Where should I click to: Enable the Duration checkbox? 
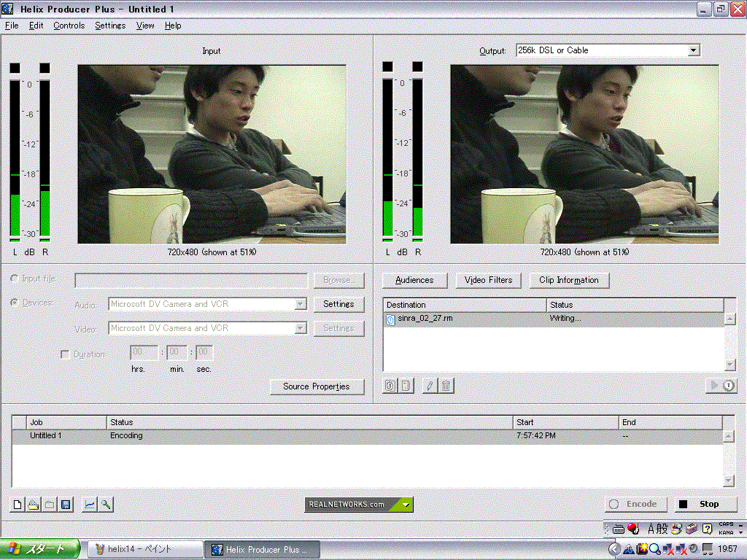[66, 354]
